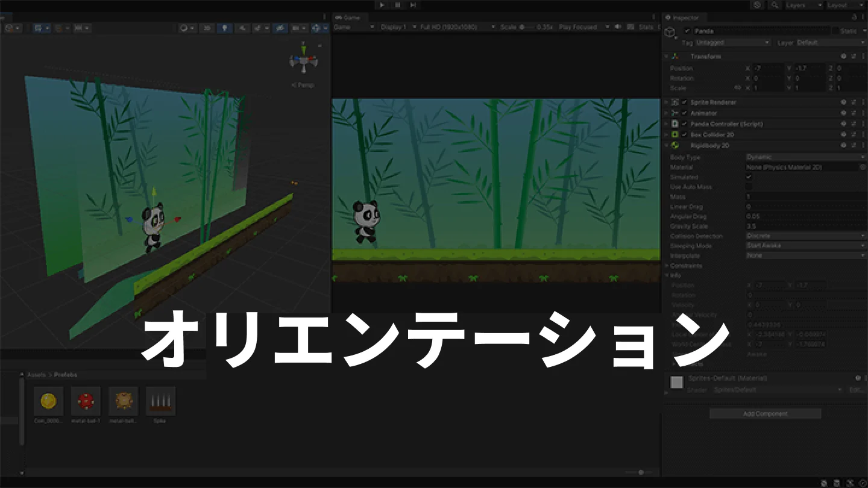868x488 pixels.
Task: Open the Layout dropdown
Action: (x=845, y=5)
